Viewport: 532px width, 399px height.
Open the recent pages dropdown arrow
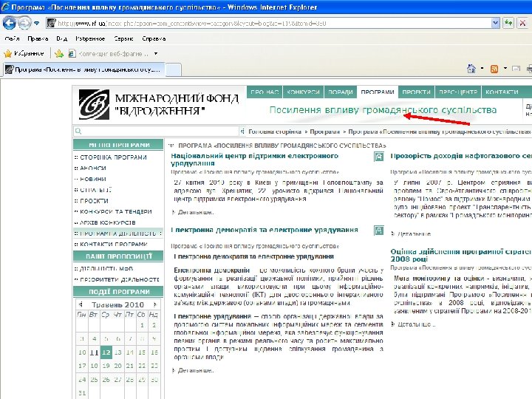(x=37, y=24)
